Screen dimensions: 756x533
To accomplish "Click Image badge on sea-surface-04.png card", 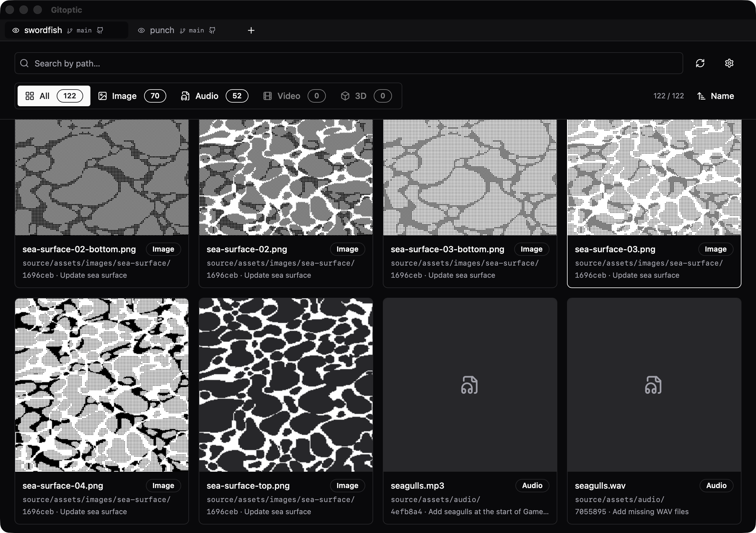I will [x=163, y=485].
